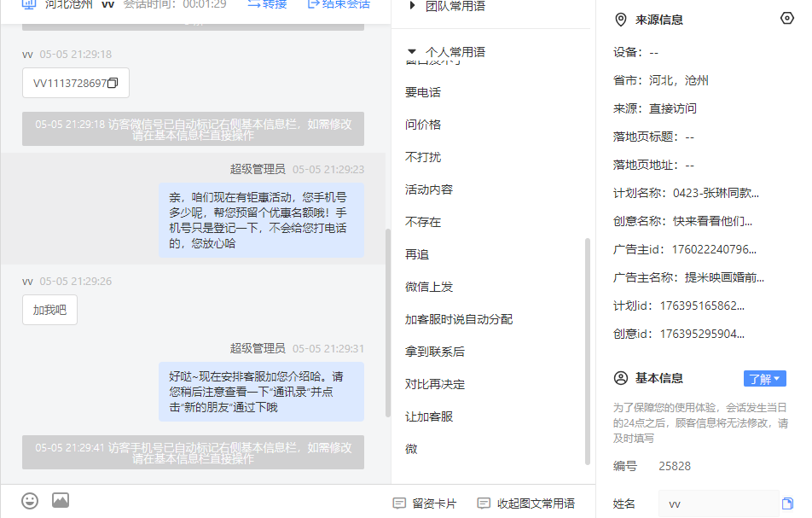Image resolution: width=812 pixels, height=518 pixels.
Task: Select quick phrase 活动内容
Action: pyautogui.click(x=429, y=189)
